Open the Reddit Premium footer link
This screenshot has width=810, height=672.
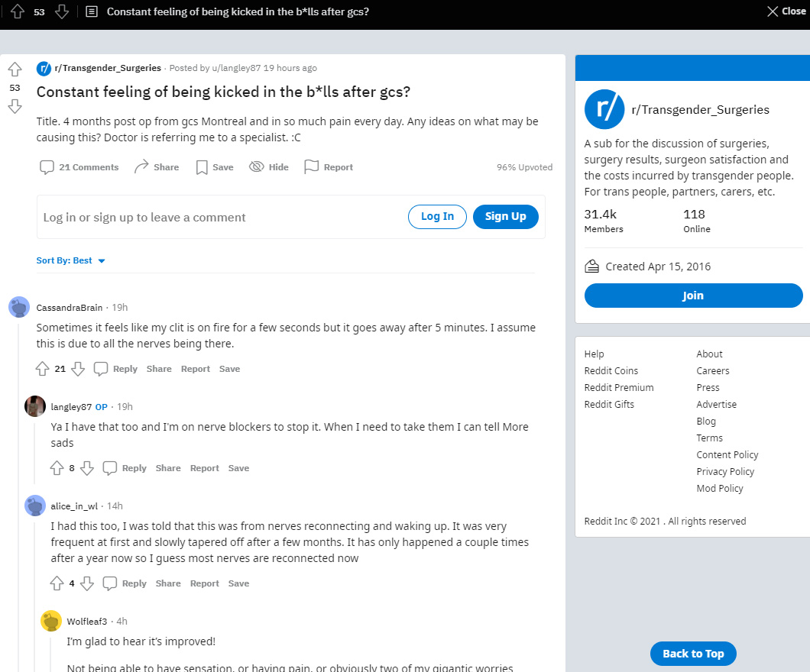pos(619,387)
